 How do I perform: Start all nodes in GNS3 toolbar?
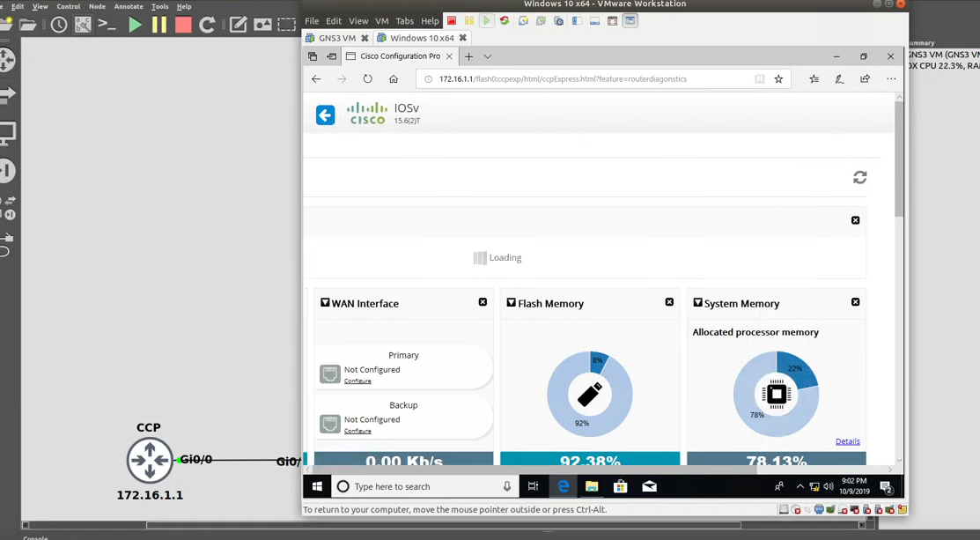coord(135,24)
